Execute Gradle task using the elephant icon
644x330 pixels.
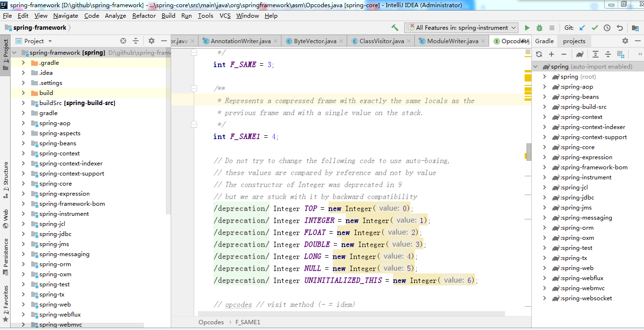point(580,54)
